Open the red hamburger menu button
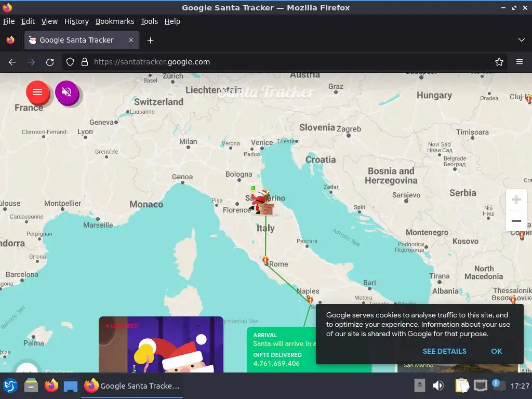The width and height of the screenshot is (532, 399). tap(37, 92)
